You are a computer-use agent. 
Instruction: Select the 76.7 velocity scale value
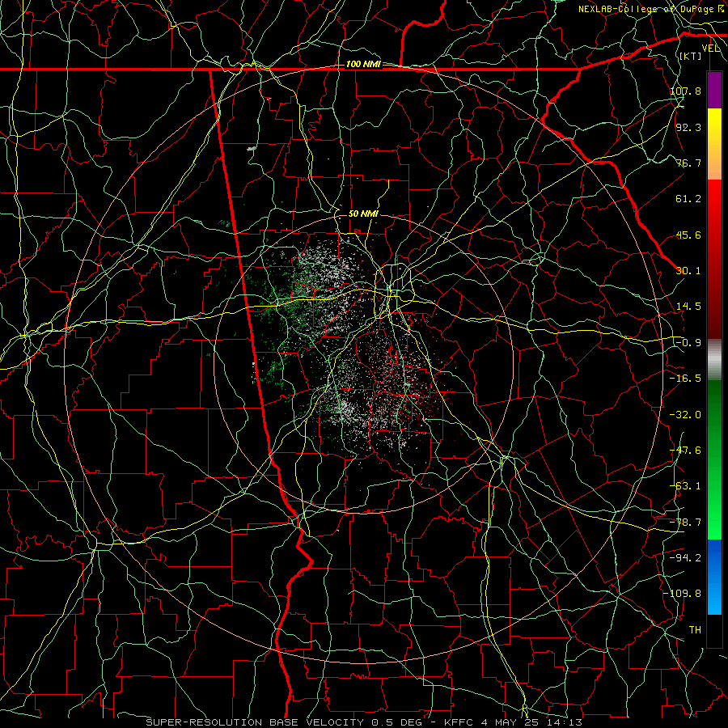tap(688, 163)
